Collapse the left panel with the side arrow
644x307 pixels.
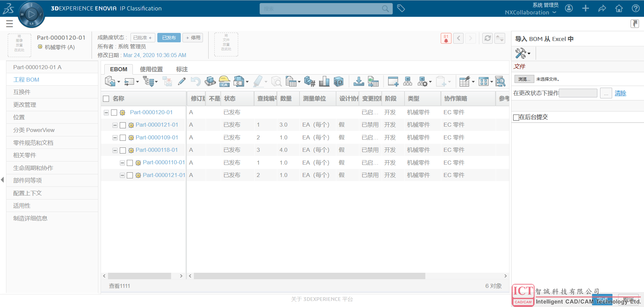[x=2, y=180]
